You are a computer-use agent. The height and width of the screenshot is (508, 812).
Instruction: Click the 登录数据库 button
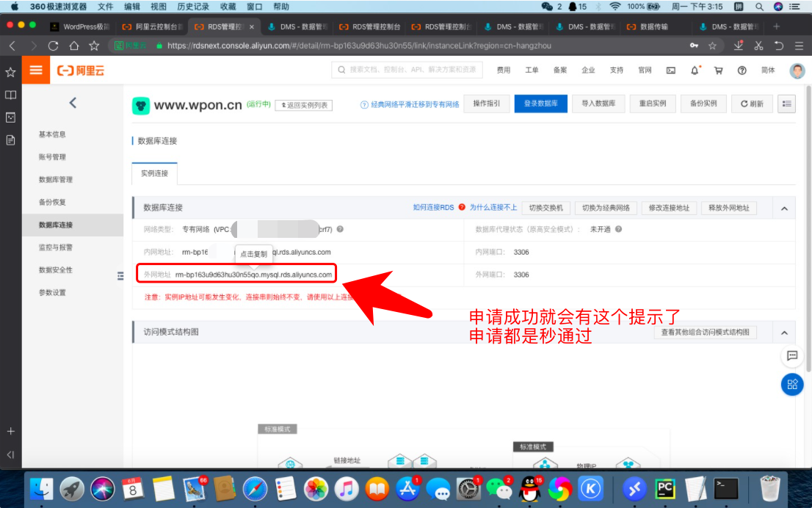pyautogui.click(x=540, y=104)
